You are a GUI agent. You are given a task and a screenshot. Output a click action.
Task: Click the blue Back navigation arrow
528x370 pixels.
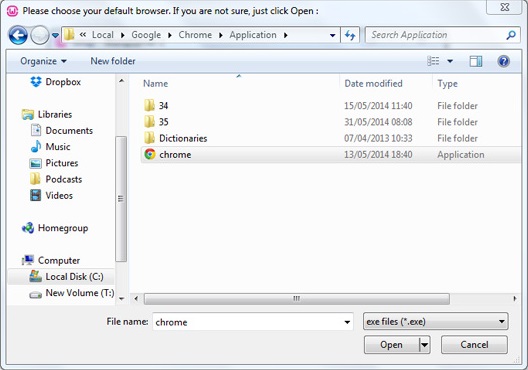coord(18,35)
